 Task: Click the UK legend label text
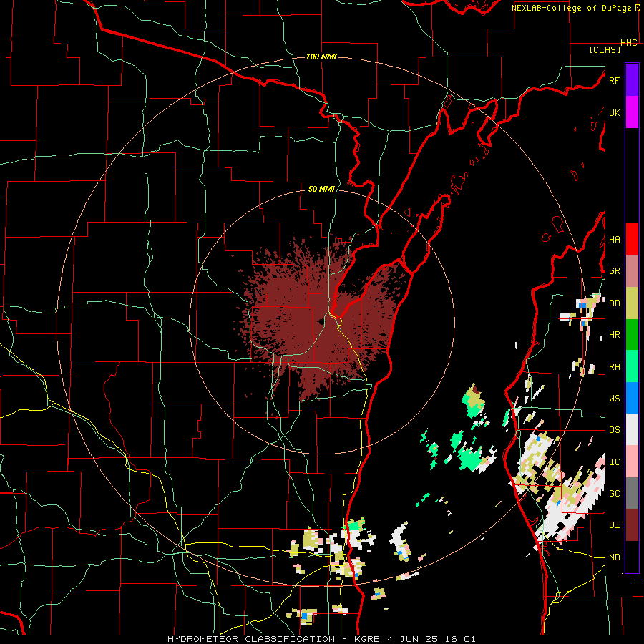point(614,112)
